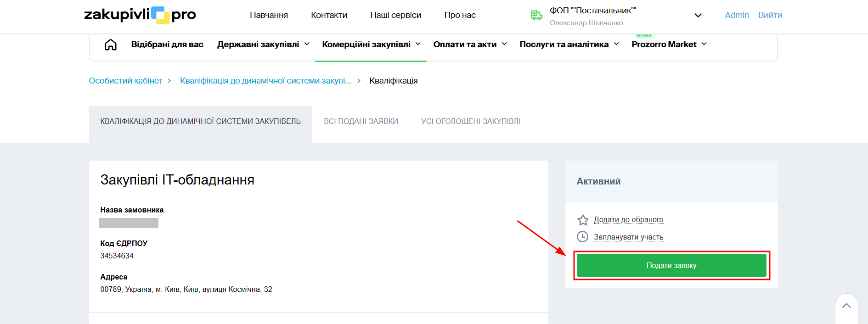The width and height of the screenshot is (868, 324).
Task: Click Додати до обраного link
Action: [x=628, y=220]
